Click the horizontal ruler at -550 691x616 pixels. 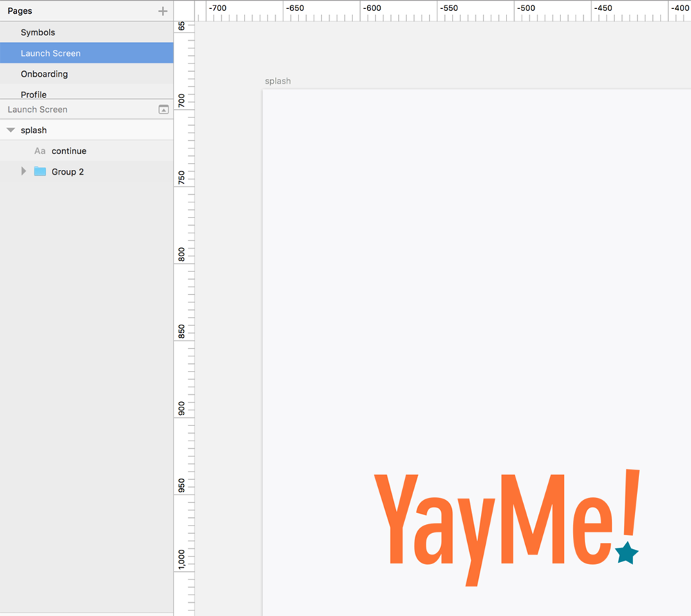coord(448,8)
